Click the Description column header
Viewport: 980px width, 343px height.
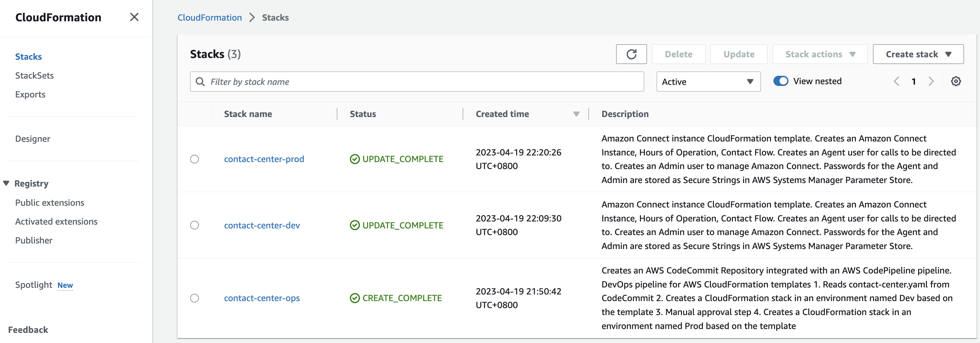click(x=625, y=114)
